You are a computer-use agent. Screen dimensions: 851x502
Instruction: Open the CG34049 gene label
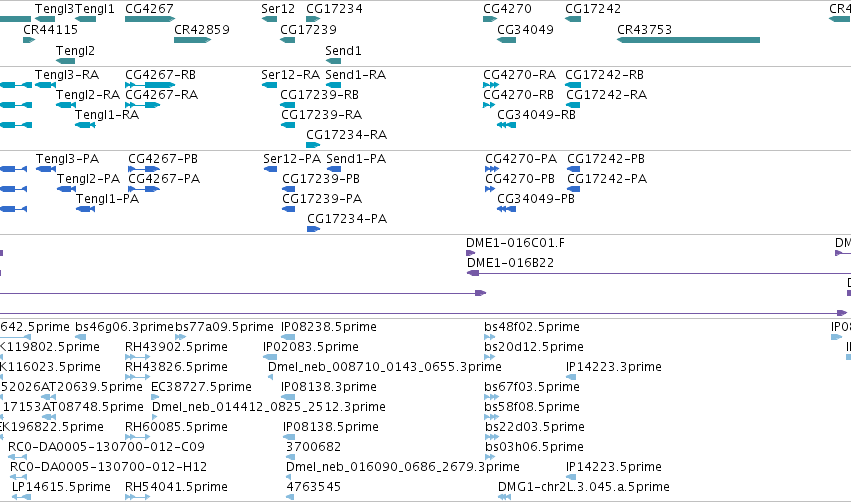[525, 29]
